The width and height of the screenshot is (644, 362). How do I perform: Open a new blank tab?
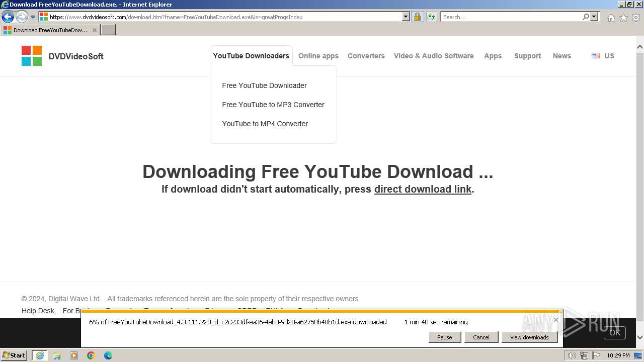coord(108,30)
